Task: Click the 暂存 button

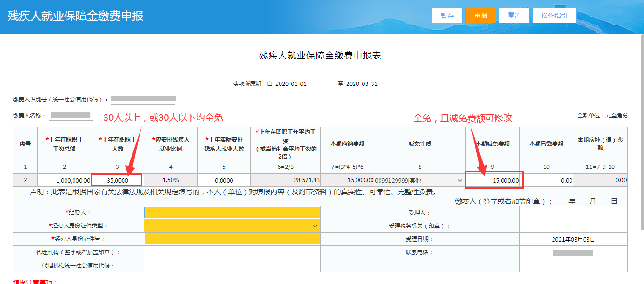Action: 447,16
